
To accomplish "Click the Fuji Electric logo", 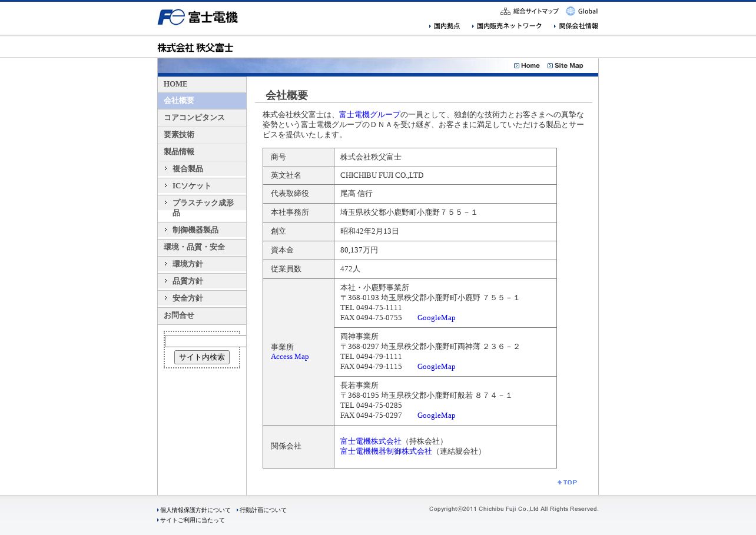I will pos(197,18).
